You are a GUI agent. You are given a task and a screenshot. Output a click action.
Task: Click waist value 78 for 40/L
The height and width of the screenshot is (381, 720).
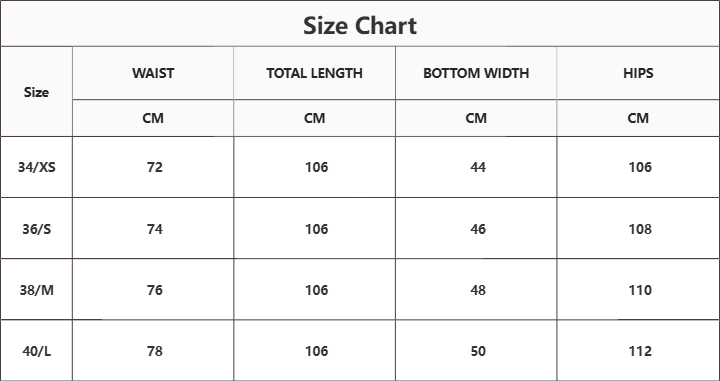point(155,351)
